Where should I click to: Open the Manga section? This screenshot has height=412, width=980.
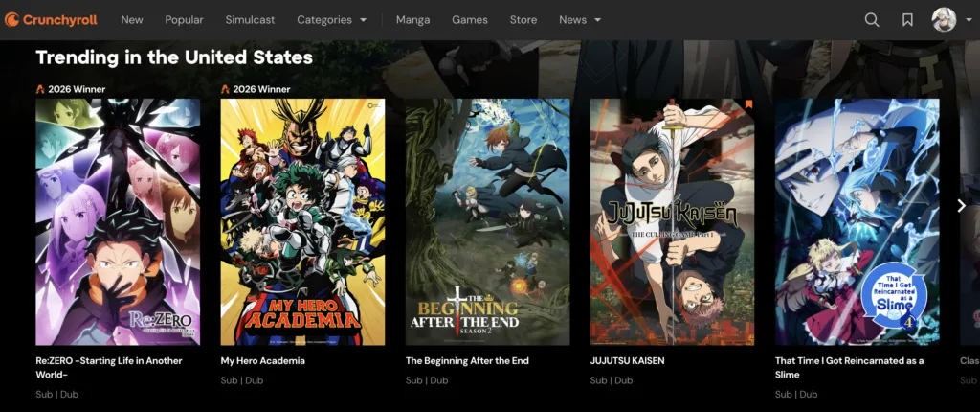413,20
